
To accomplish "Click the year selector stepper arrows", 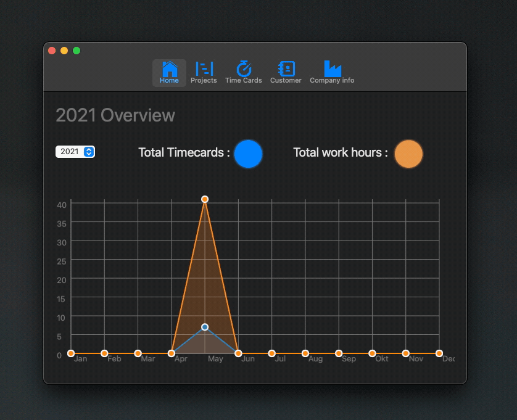I will coord(89,152).
